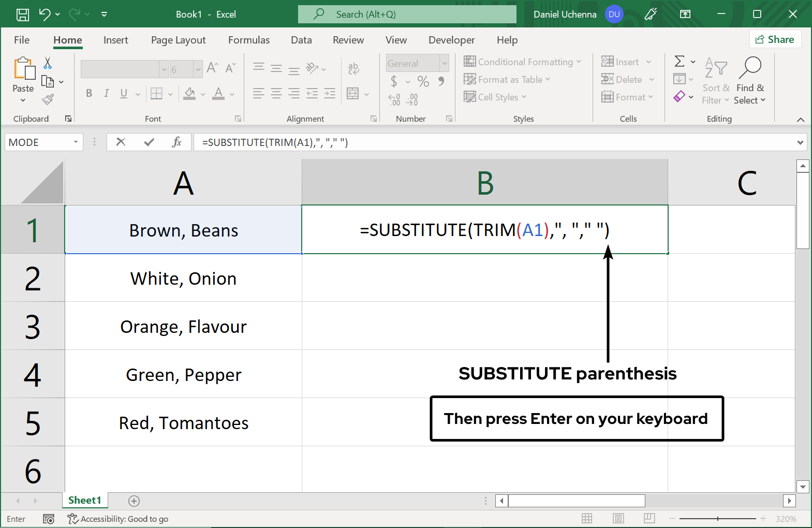
Task: Select cell A3 containing Orange, Flavour
Action: click(x=183, y=326)
